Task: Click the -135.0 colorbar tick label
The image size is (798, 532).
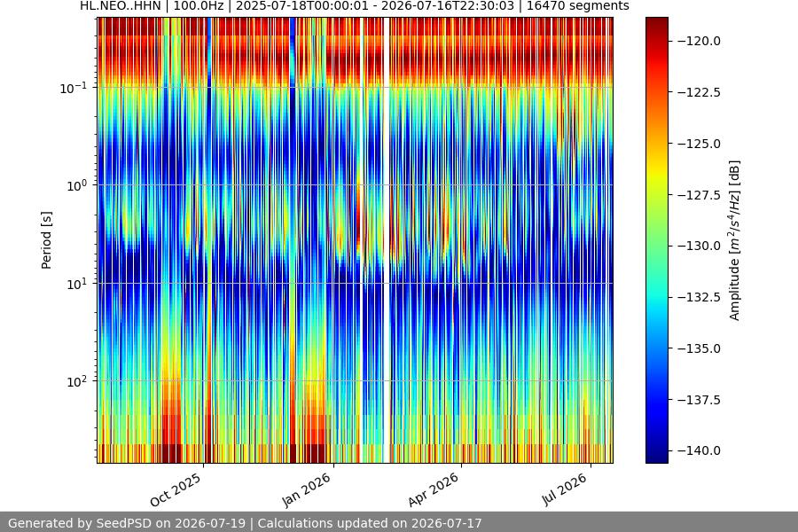Action: pos(700,348)
